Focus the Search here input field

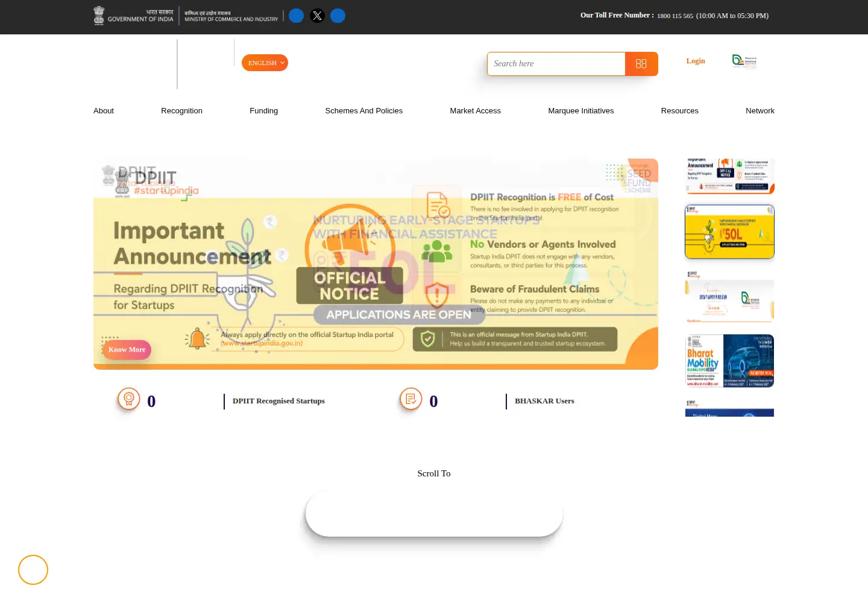[x=556, y=64]
